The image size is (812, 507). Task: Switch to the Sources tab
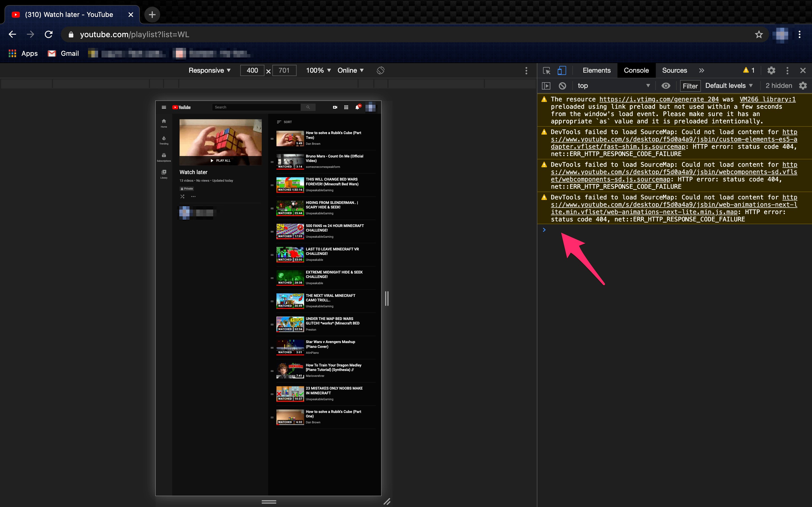point(674,70)
